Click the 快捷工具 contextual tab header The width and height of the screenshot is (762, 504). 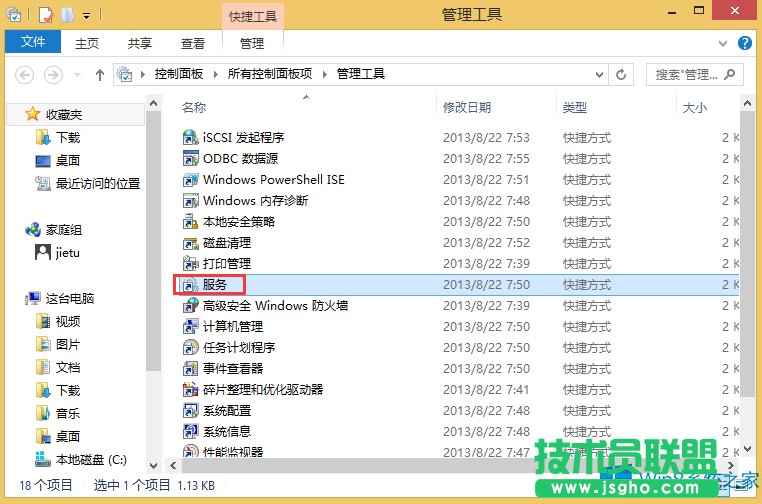tap(253, 17)
